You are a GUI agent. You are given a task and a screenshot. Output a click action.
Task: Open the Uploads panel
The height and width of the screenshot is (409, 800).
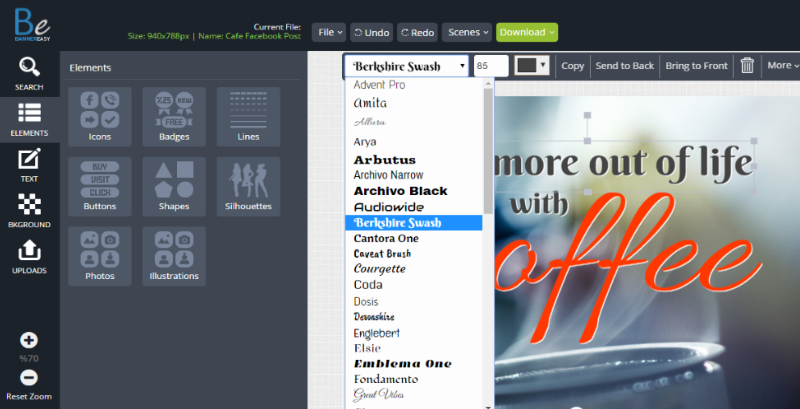[x=29, y=257]
